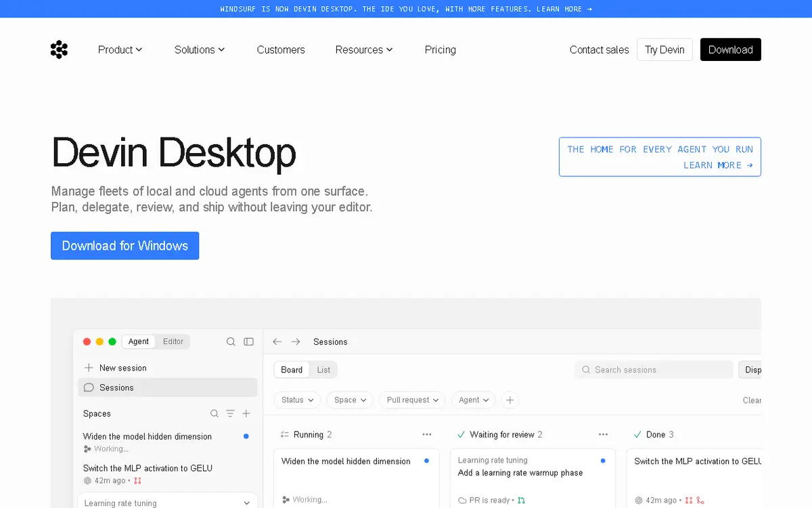Click the Sessions title beside the arrows
This screenshot has width=812, height=508.
pyautogui.click(x=330, y=342)
